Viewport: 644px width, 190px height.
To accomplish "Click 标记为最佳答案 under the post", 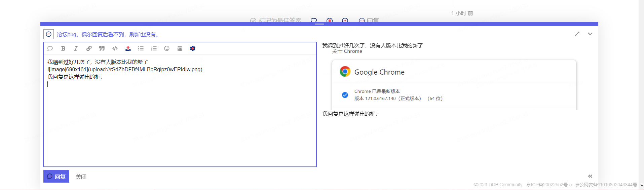I will tap(276, 20).
